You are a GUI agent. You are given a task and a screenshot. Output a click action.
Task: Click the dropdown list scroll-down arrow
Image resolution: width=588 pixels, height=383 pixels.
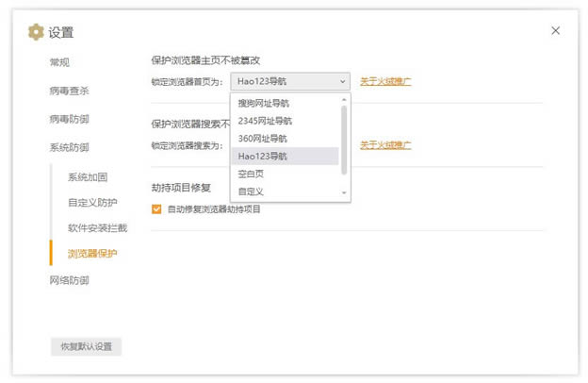tap(344, 192)
